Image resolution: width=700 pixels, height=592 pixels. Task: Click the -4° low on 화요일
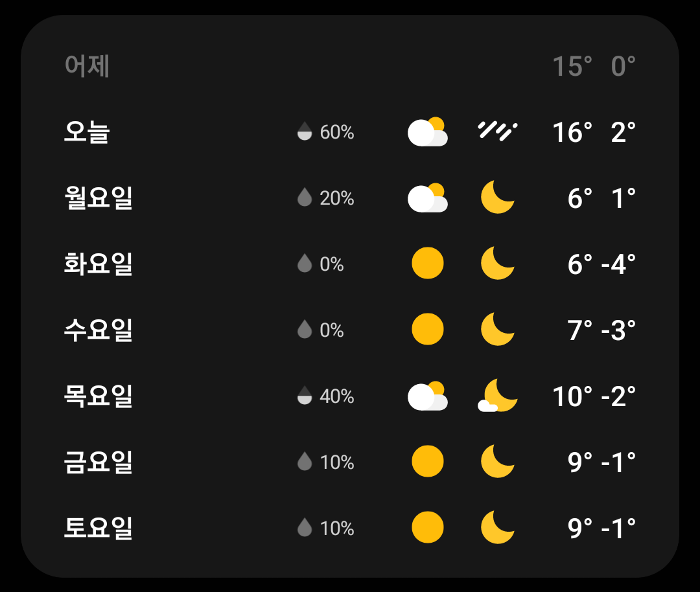pyautogui.click(x=618, y=264)
